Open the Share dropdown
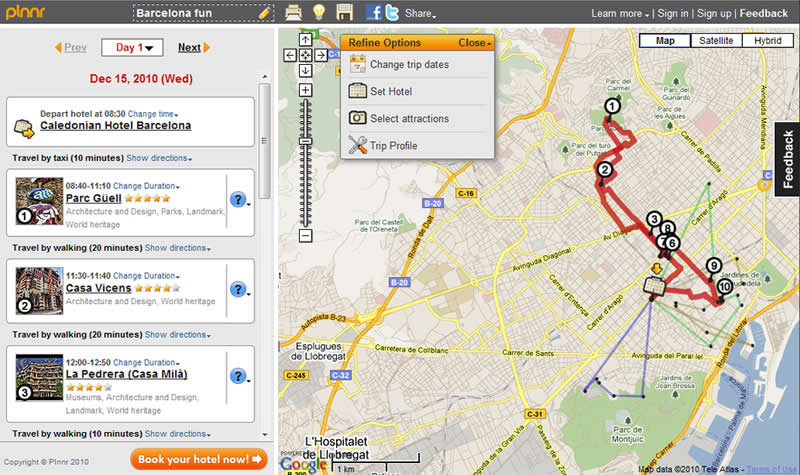The width and height of the screenshot is (800, 475). coord(420,13)
